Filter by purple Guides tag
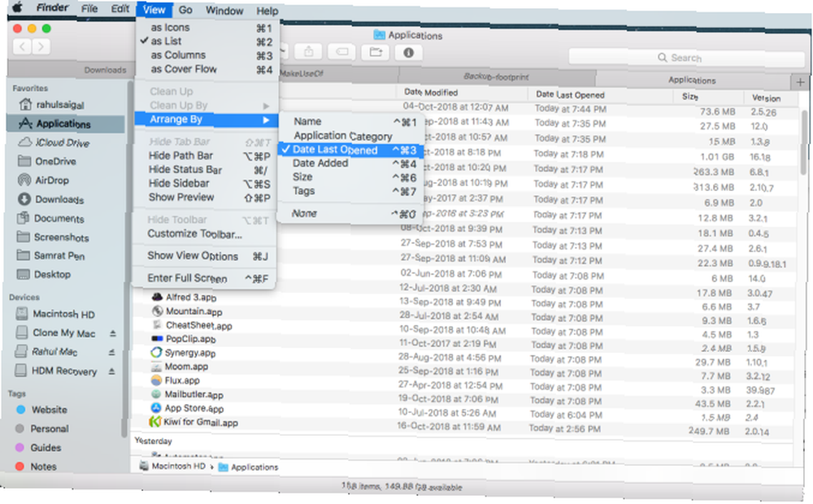The width and height of the screenshot is (813, 504). [x=38, y=447]
